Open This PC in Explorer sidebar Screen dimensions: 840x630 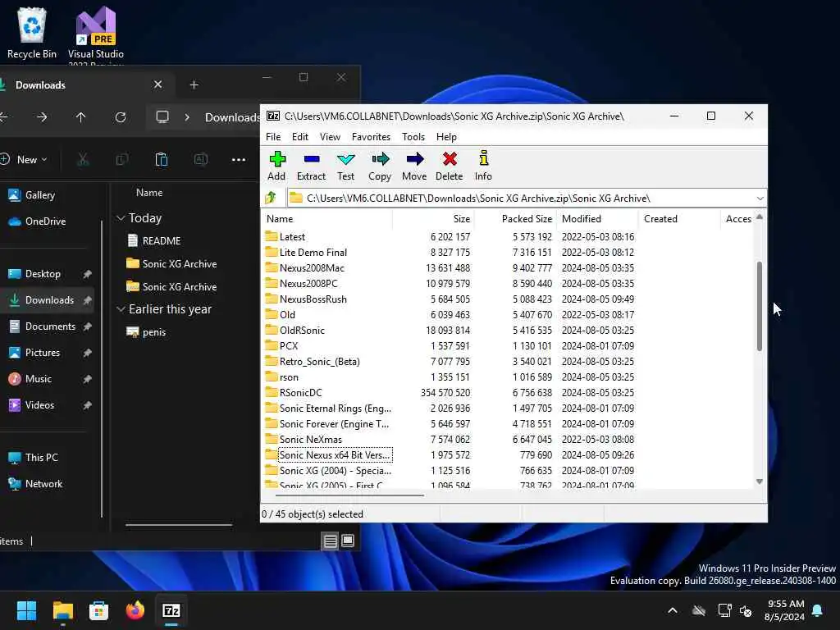point(33,458)
